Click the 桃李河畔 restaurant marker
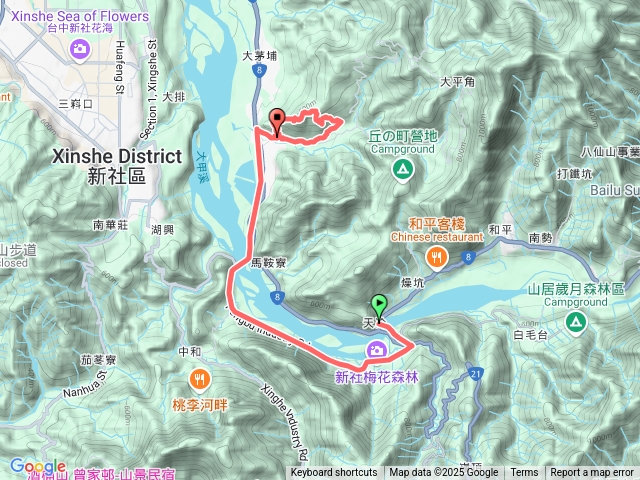Image resolution: width=640 pixels, height=480 pixels. pos(200,380)
